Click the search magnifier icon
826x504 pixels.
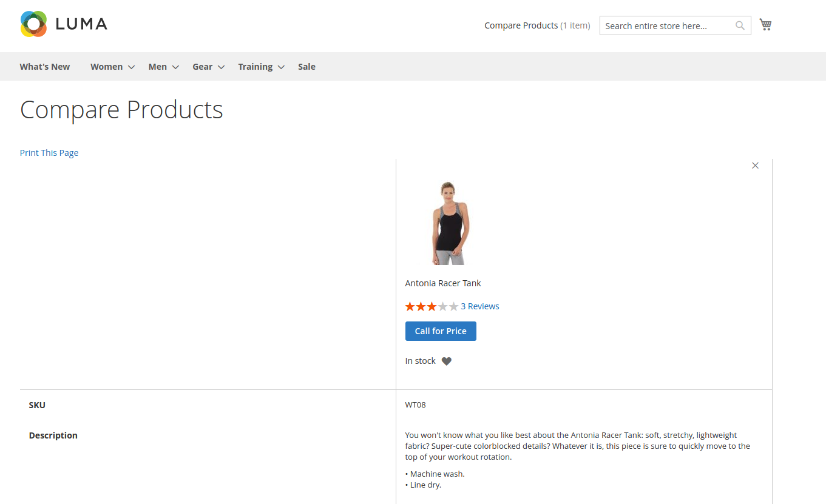point(740,25)
